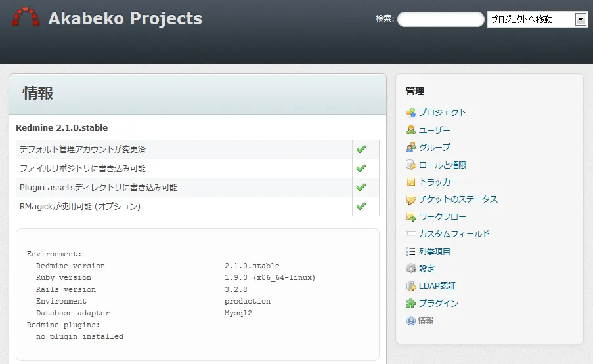Click the 検索 label link

coord(384,19)
